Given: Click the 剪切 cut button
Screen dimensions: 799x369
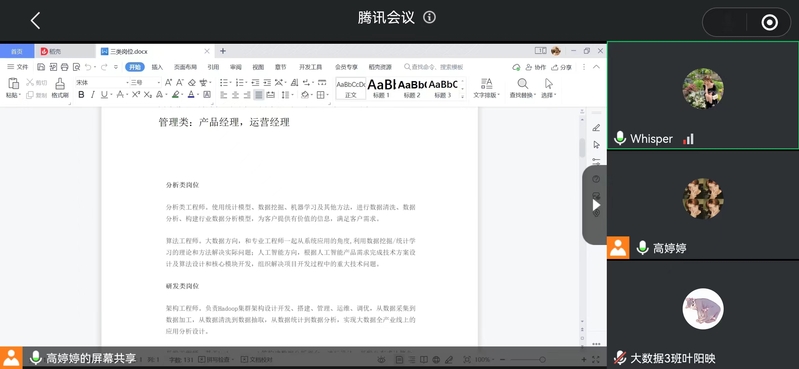Looking at the screenshot, I should click(37, 82).
